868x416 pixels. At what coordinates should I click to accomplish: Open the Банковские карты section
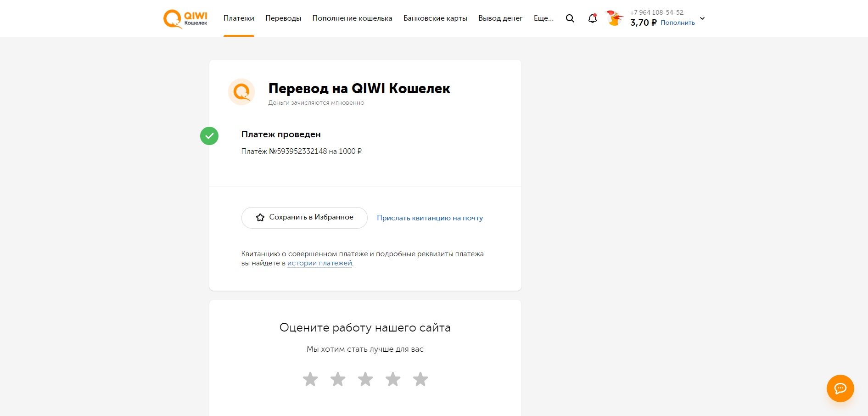coord(435,18)
